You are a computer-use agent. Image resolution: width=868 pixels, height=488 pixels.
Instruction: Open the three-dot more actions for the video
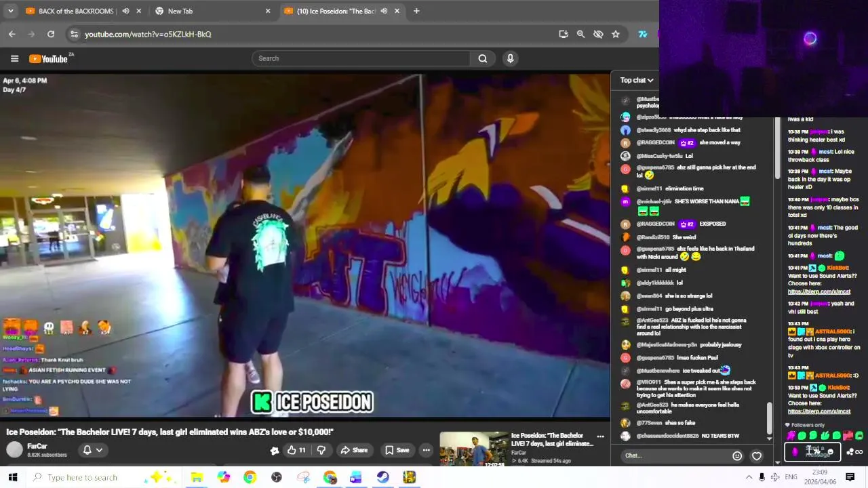point(426,450)
